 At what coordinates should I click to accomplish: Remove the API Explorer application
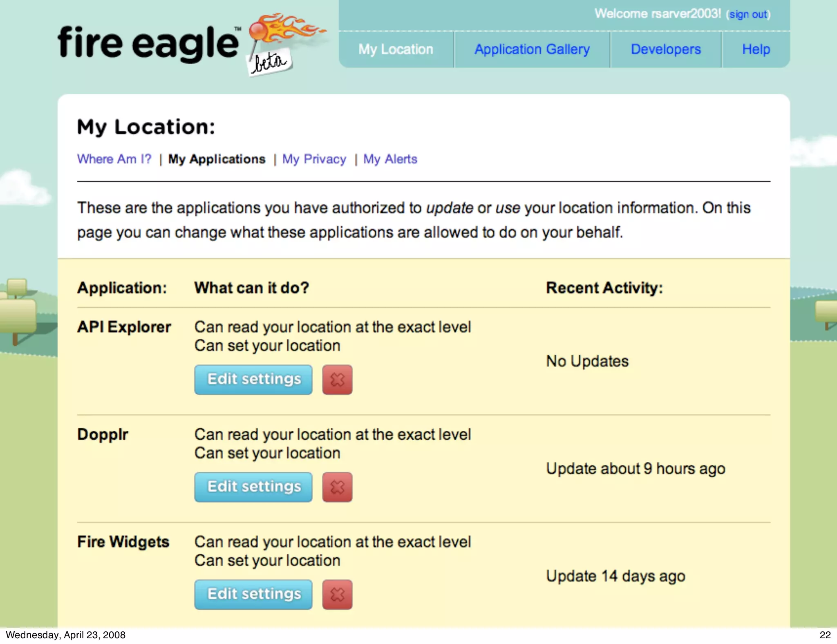(x=337, y=380)
